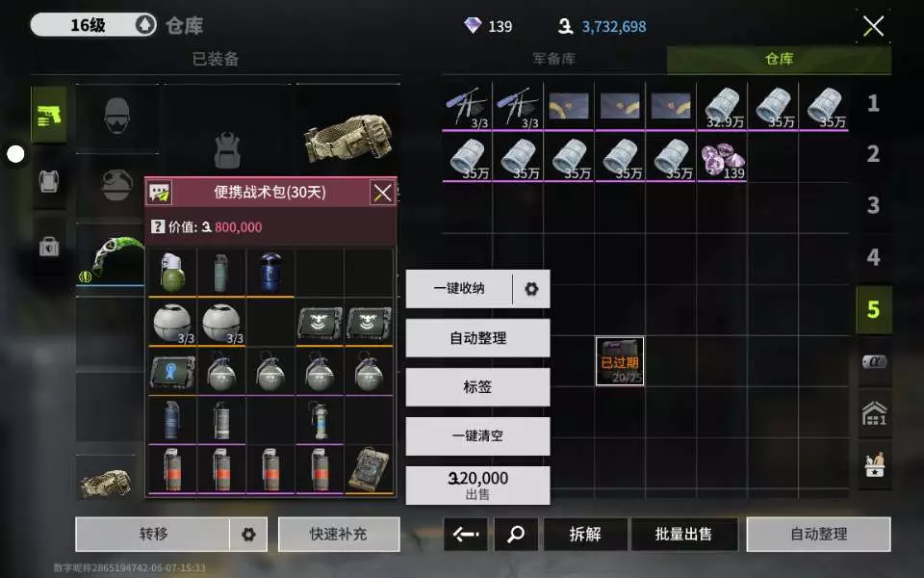Click the question mark next to 价值
This screenshot has height=578, width=924.
[x=157, y=226]
